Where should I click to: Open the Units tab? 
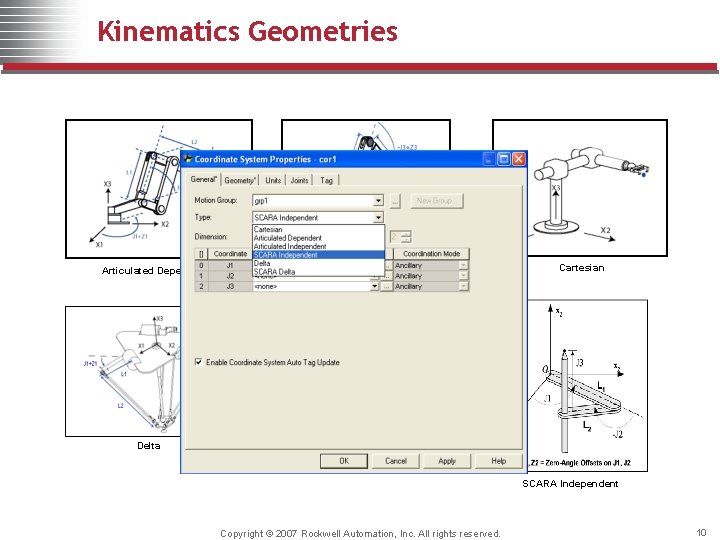[273, 180]
